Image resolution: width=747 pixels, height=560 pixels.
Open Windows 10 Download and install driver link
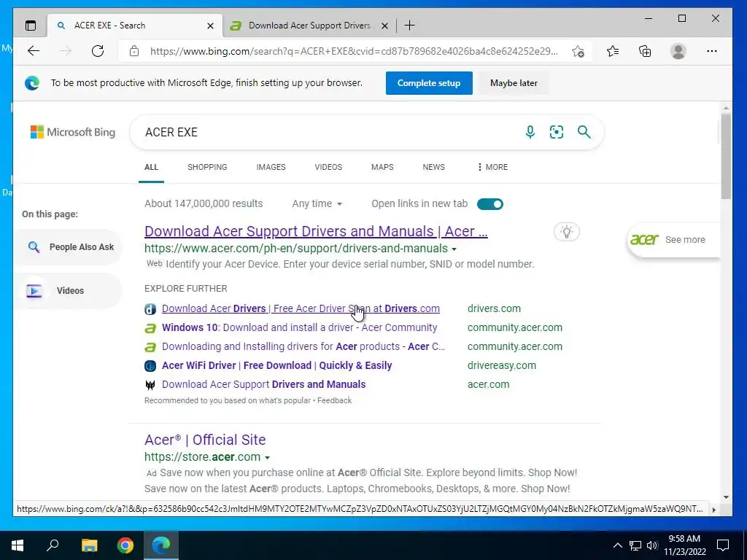pos(299,327)
